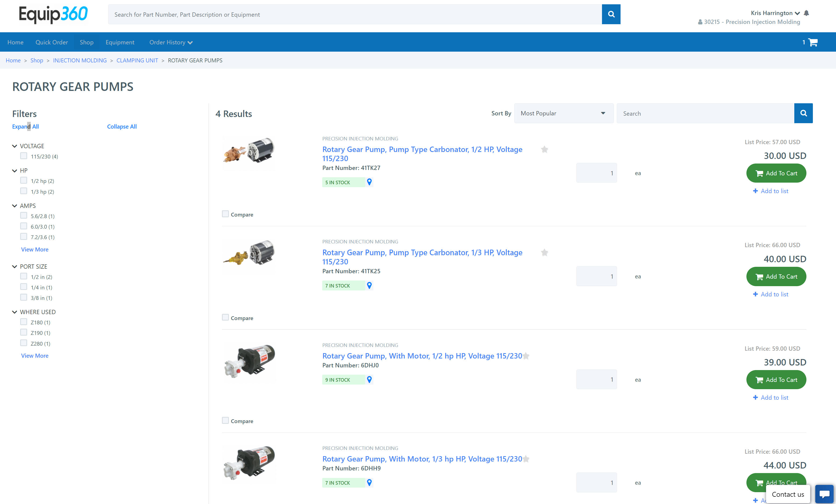Viewport: 836px width, 504px height.
Task: Add the 39.00 USD pump to cart
Action: click(x=776, y=379)
